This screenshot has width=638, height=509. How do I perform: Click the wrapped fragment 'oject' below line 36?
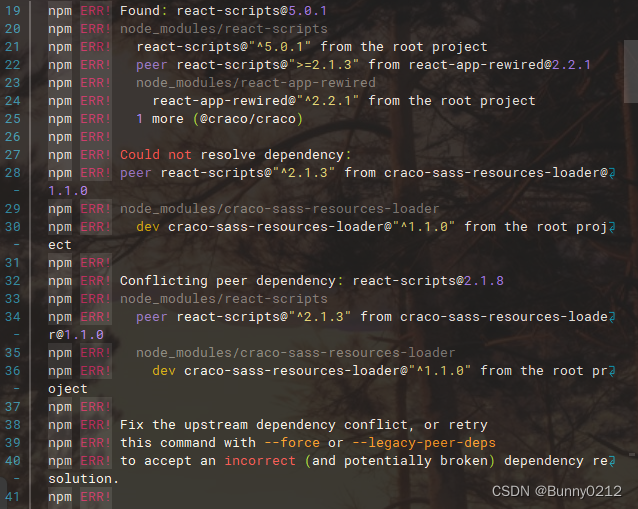pos(68,389)
